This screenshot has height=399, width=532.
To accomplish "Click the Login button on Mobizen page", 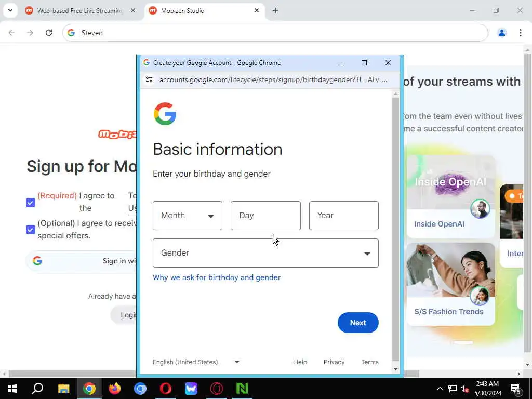I will 124,315.
